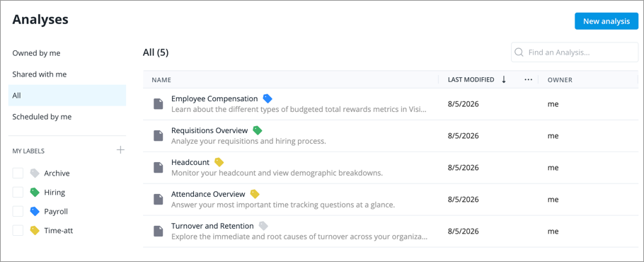Viewport: 644px width, 262px height.
Task: Click the yellow Time-att tag icon in sidebar
Action: click(x=35, y=230)
